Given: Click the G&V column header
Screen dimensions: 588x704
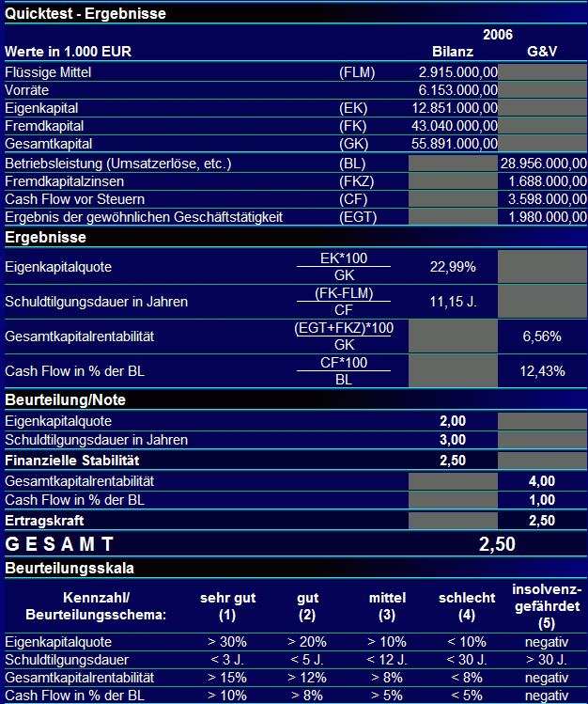Looking at the screenshot, I should pyautogui.click(x=542, y=52).
